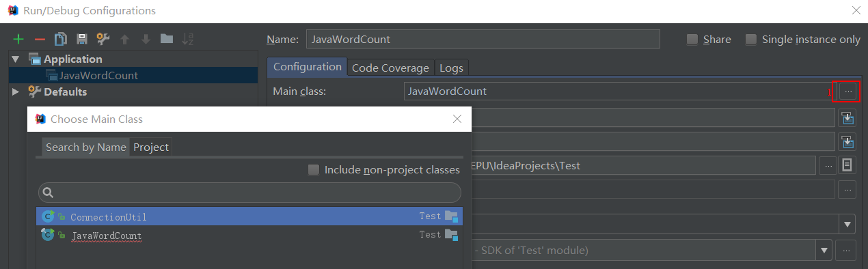
Task: Switch to Code Coverage tab
Action: [x=390, y=68]
